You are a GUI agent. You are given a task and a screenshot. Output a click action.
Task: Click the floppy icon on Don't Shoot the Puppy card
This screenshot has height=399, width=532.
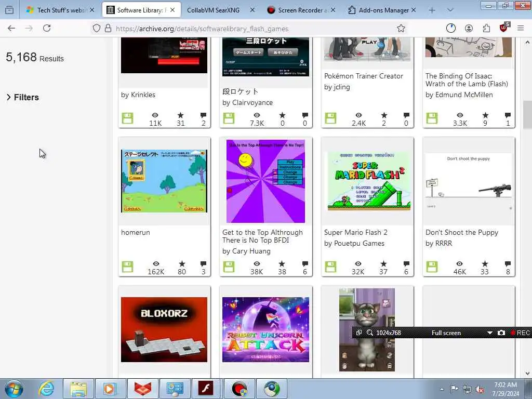click(432, 267)
